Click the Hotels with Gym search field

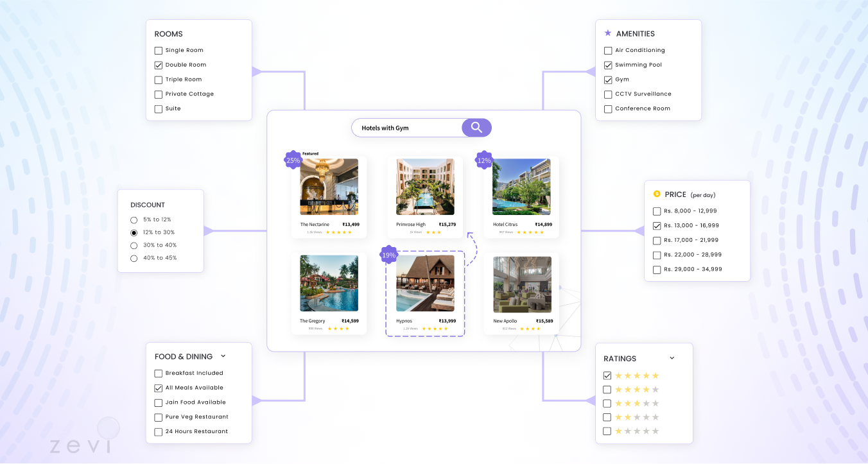point(404,127)
